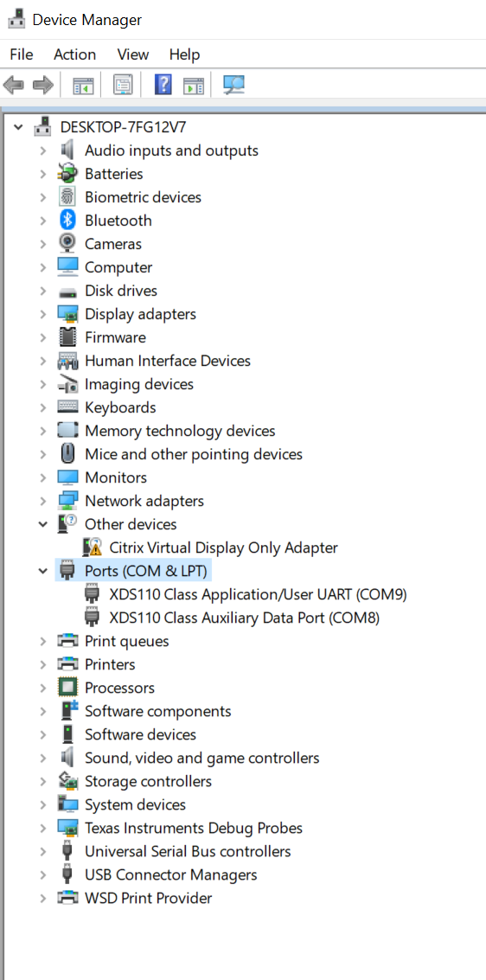Expand Universal Serial Bus controllers
This screenshot has height=980, width=486.
point(43,851)
